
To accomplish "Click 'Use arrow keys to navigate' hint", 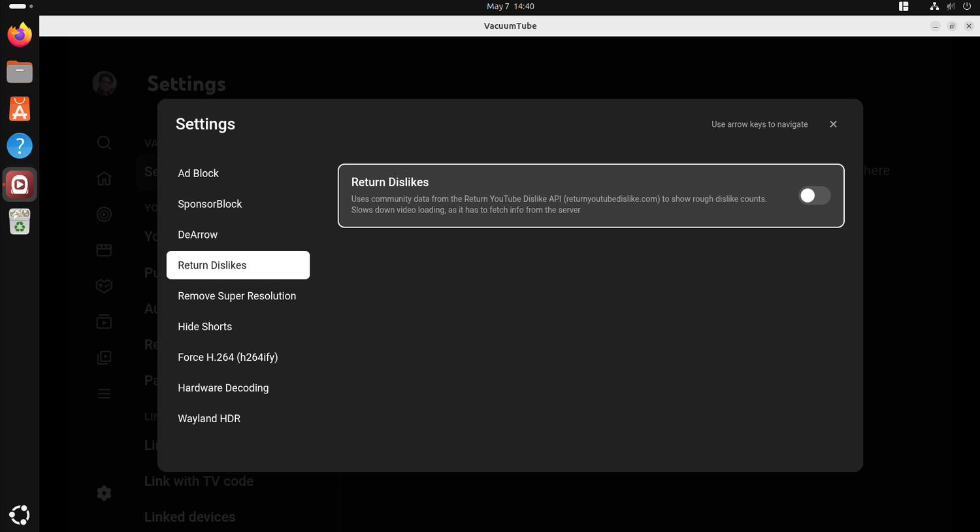I will (759, 124).
